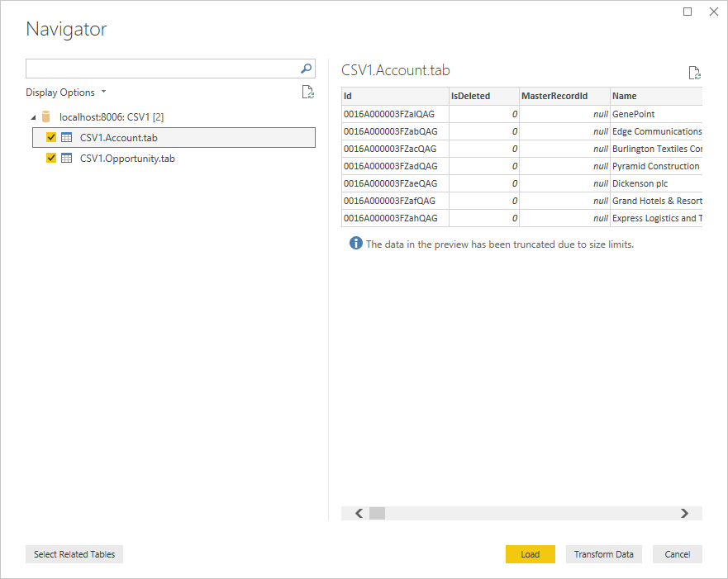
Task: Select localhost:8006: CSV1 [2] node label
Action: pos(112,117)
